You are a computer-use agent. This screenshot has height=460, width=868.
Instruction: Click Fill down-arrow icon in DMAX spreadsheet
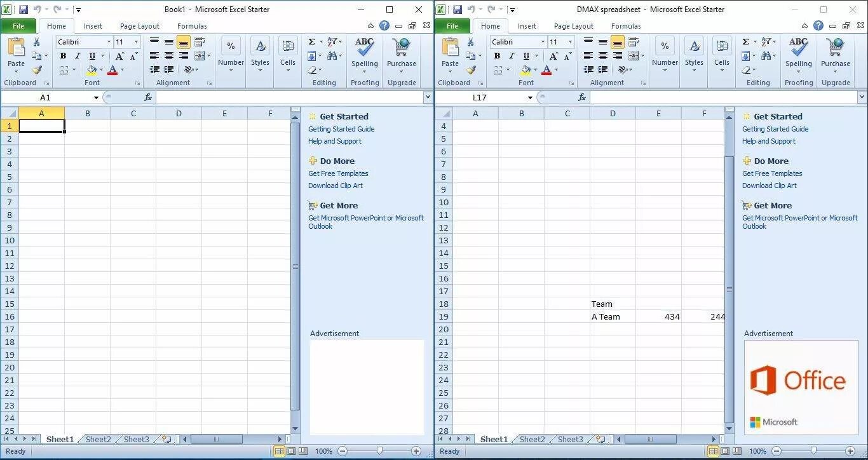[745, 56]
